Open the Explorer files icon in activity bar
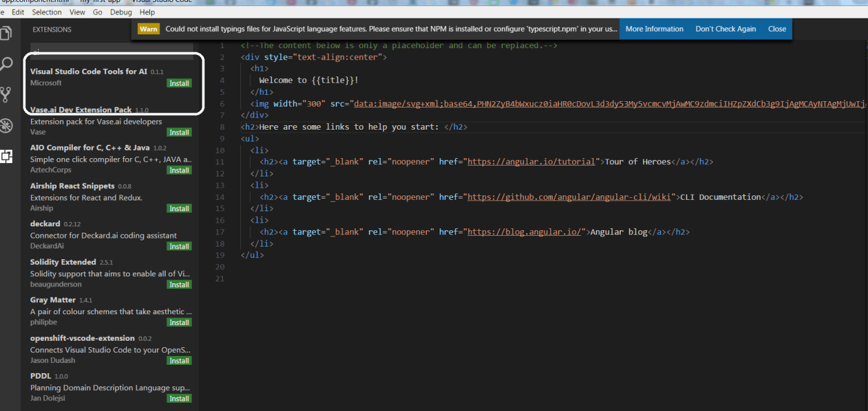Viewport: 868px width, 411px height. 6,32
